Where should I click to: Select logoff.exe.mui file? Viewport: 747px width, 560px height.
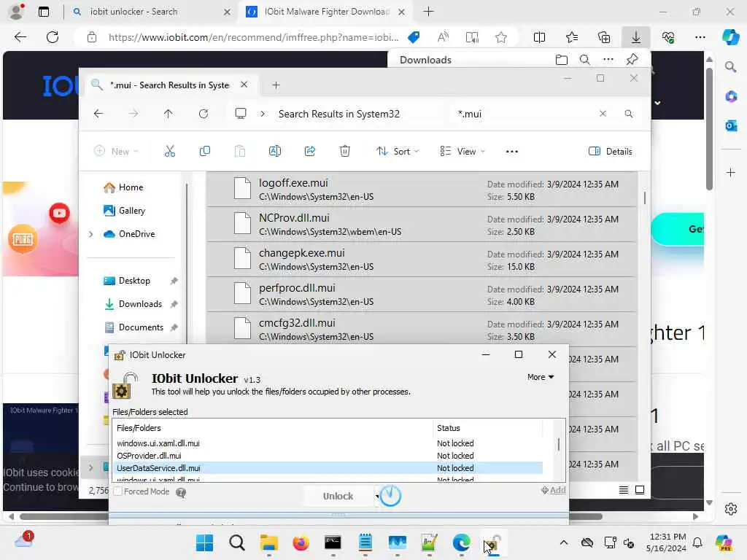tap(422, 189)
